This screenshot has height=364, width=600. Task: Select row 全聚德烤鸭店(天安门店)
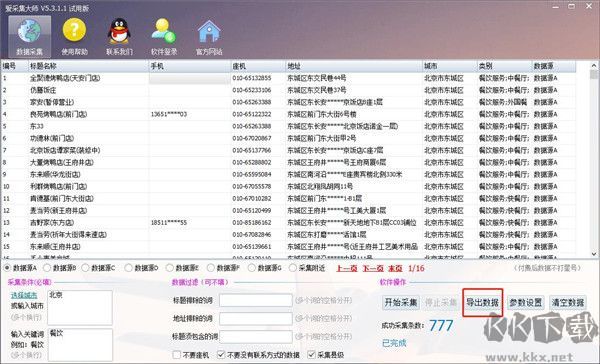coord(289,78)
